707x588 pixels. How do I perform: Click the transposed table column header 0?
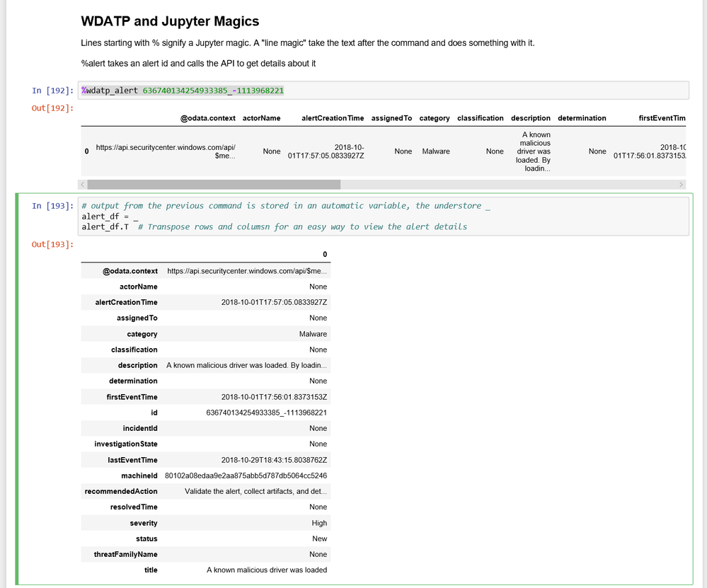tap(325, 254)
